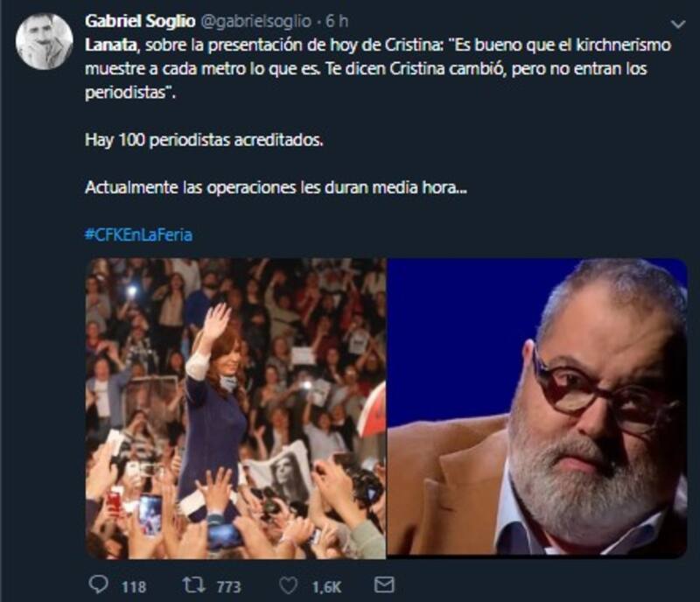Image resolution: width=700 pixels, height=602 pixels.
Task: Click the 118 replies count
Action: 133,585
